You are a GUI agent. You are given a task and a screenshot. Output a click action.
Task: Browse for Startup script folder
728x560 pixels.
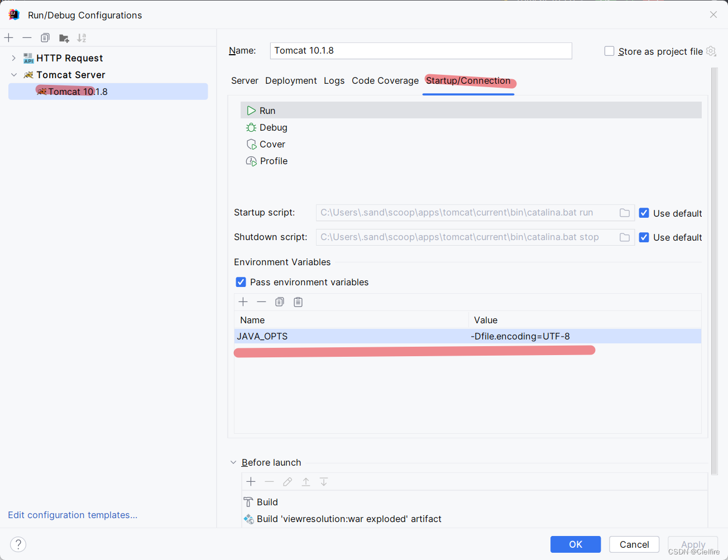tap(625, 213)
